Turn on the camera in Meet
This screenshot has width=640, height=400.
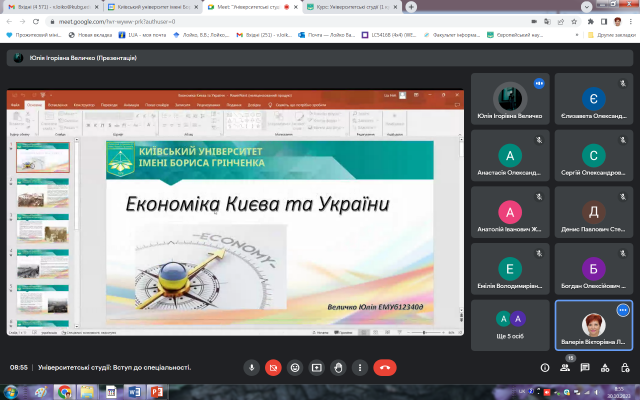coord(273,367)
